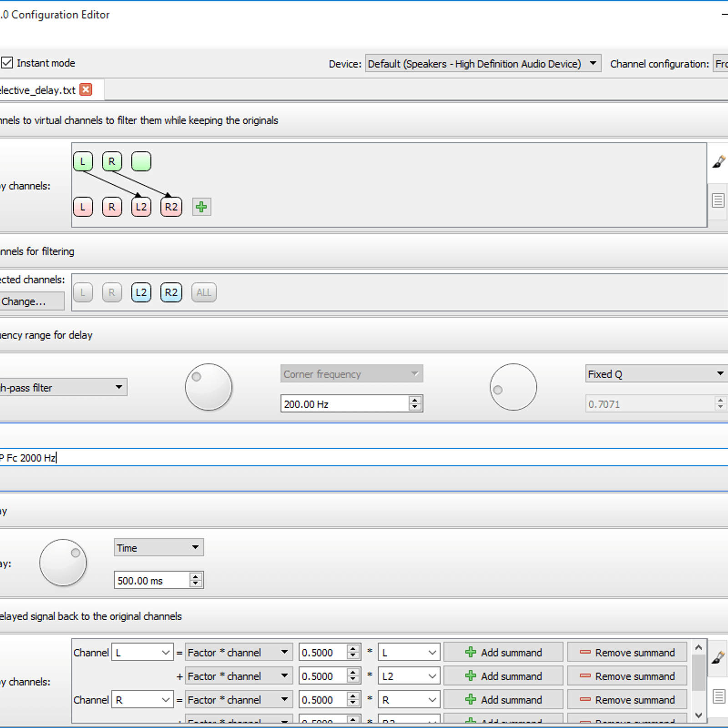Open Factor * channel dropdown in L2 summand row

(x=238, y=676)
